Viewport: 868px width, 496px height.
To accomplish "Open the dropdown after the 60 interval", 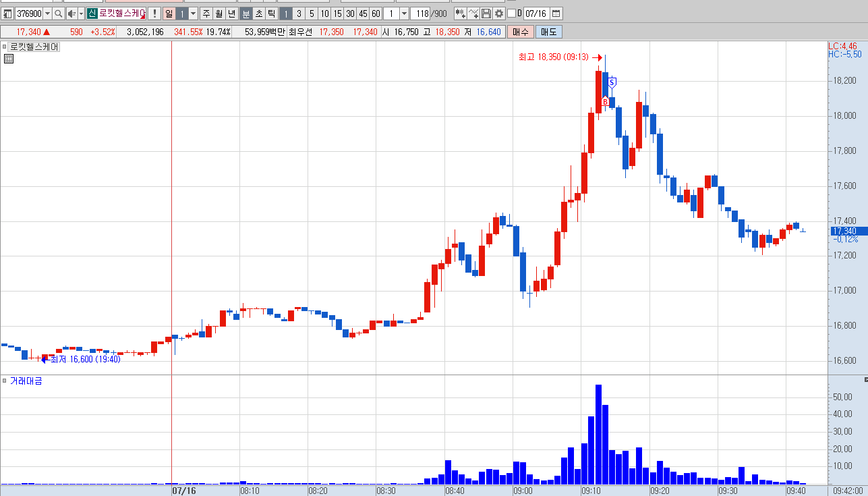I will pyautogui.click(x=404, y=13).
